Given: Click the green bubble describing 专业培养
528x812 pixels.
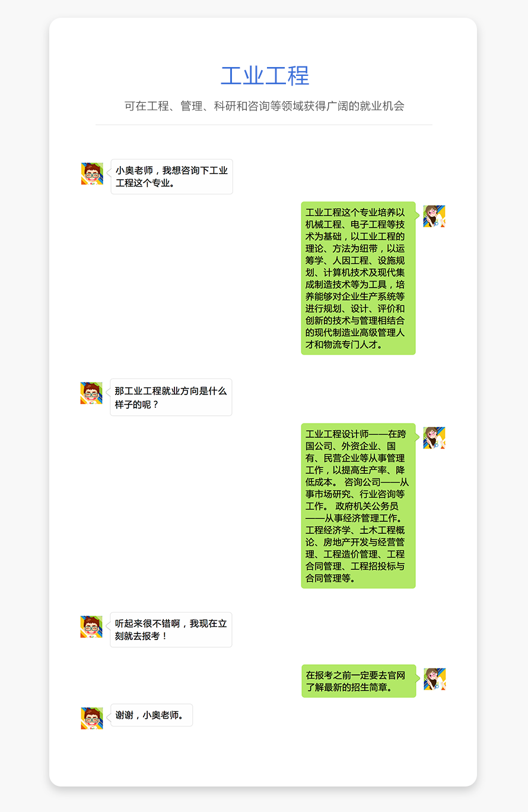Looking at the screenshot, I should tap(358, 278).
